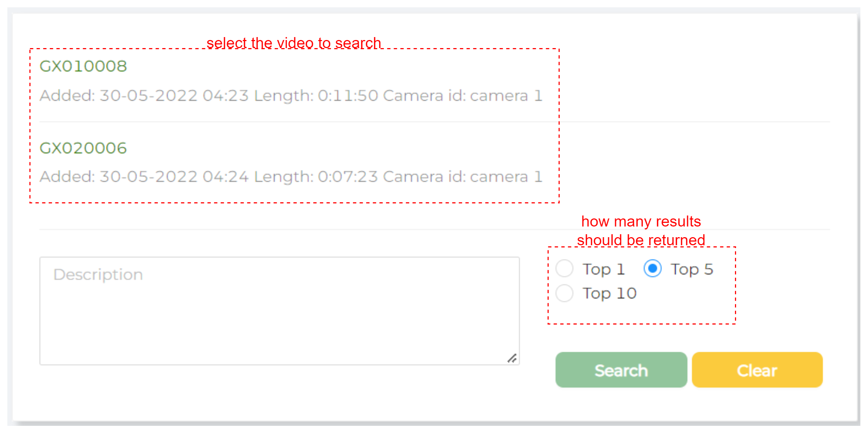
Task: Click the 'Top 1' label text
Action: coord(603,269)
